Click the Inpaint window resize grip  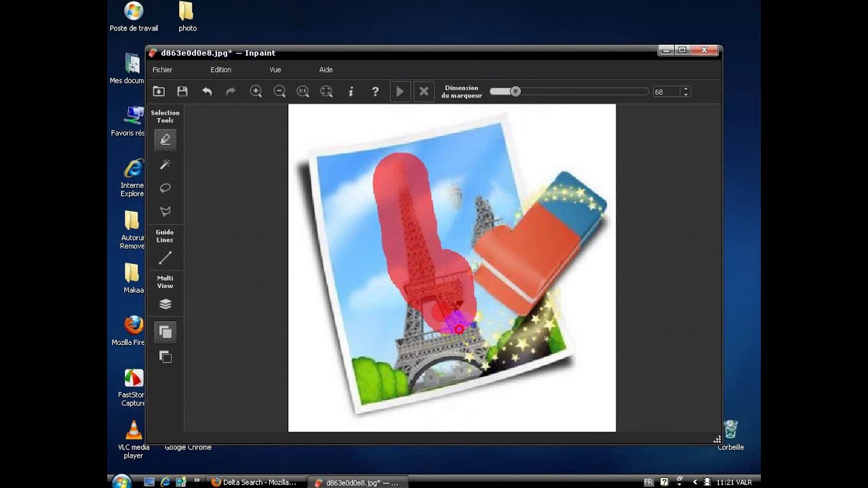[x=717, y=439]
